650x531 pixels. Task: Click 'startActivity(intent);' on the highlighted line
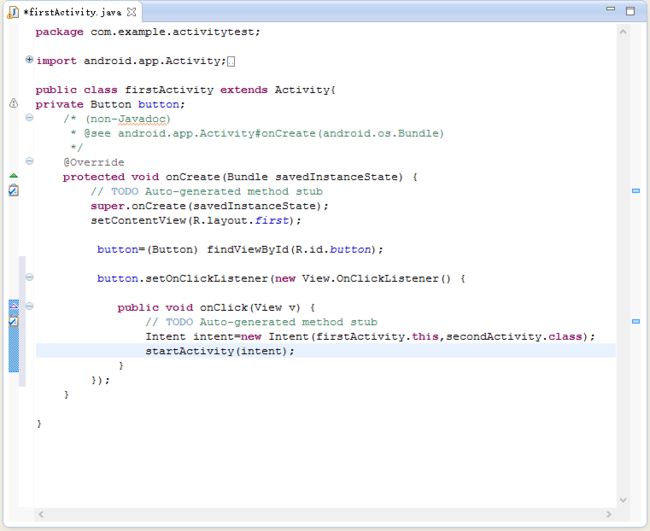(x=220, y=351)
